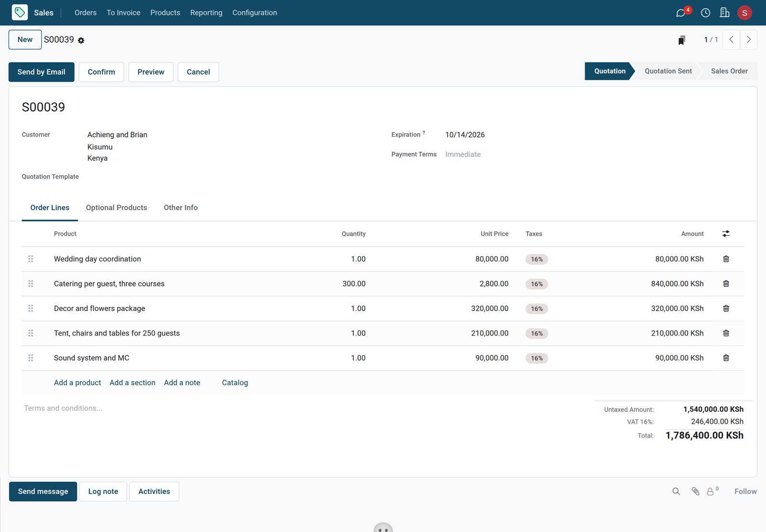The height and width of the screenshot is (532, 766).
Task: Click the Log note button
Action: (103, 492)
